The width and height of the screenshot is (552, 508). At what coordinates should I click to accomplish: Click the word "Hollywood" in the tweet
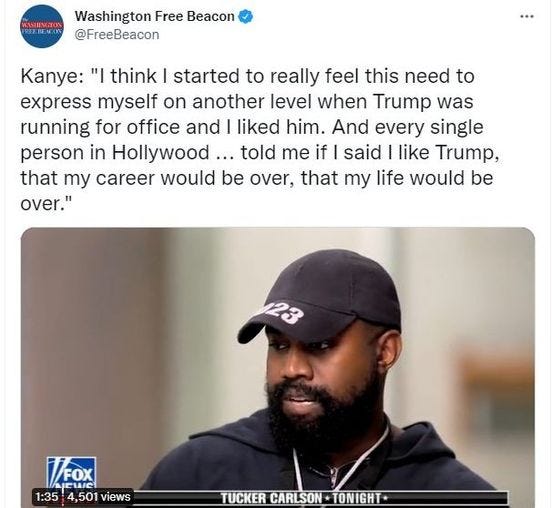click(x=161, y=153)
